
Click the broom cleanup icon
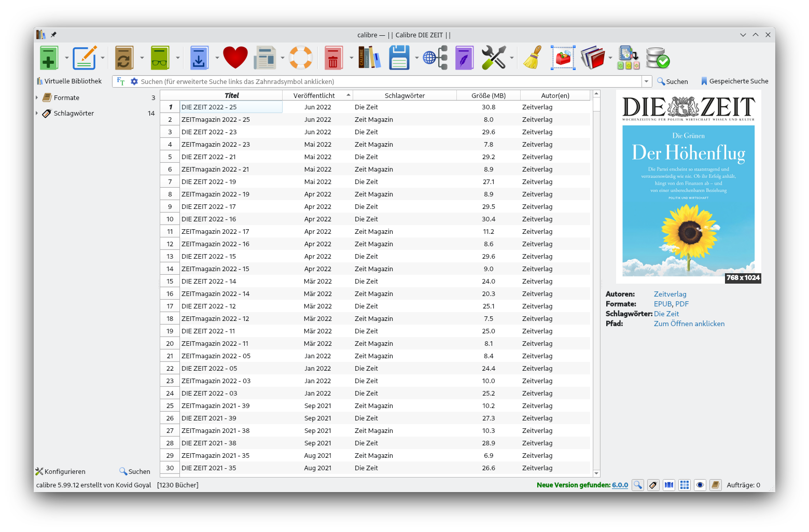click(x=533, y=58)
